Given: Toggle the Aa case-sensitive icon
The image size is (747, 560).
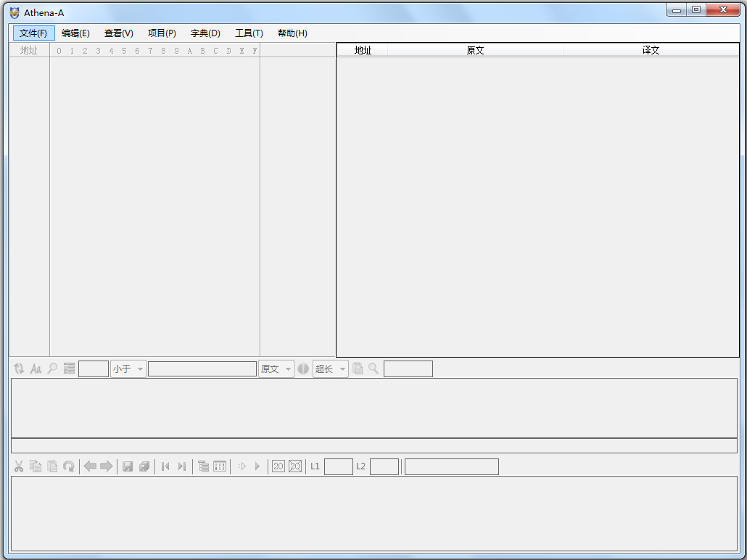Looking at the screenshot, I should click(36, 368).
